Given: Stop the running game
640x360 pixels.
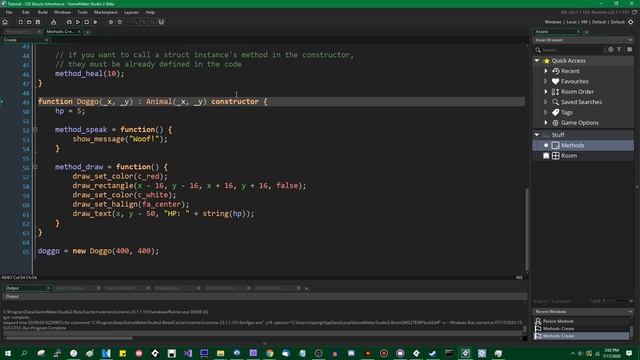Looking at the screenshot, I should click(87, 22).
